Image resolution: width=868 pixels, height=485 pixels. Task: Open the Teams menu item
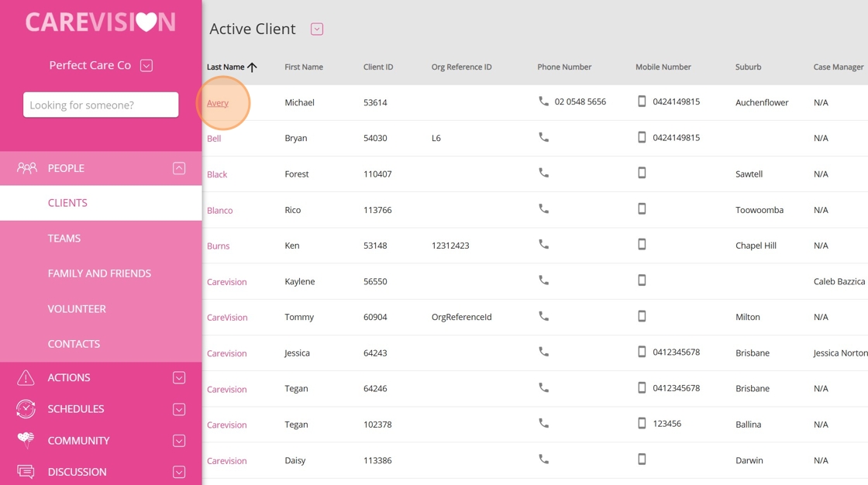point(64,238)
